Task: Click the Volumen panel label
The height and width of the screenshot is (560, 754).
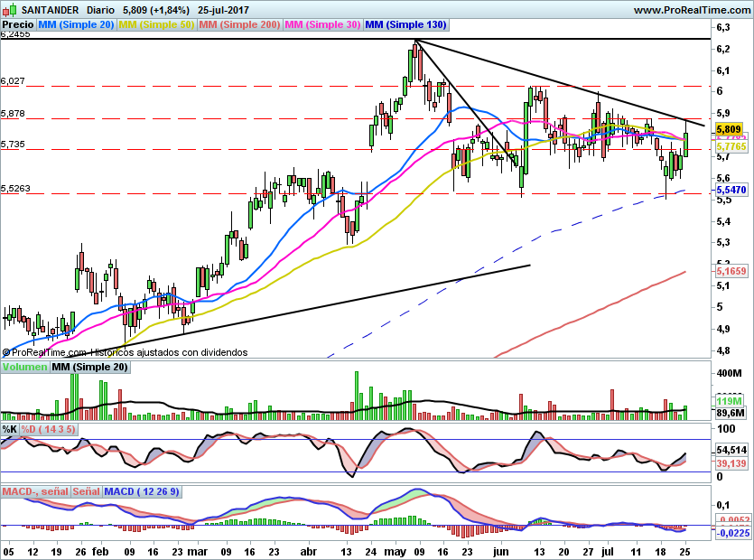Action: point(24,367)
